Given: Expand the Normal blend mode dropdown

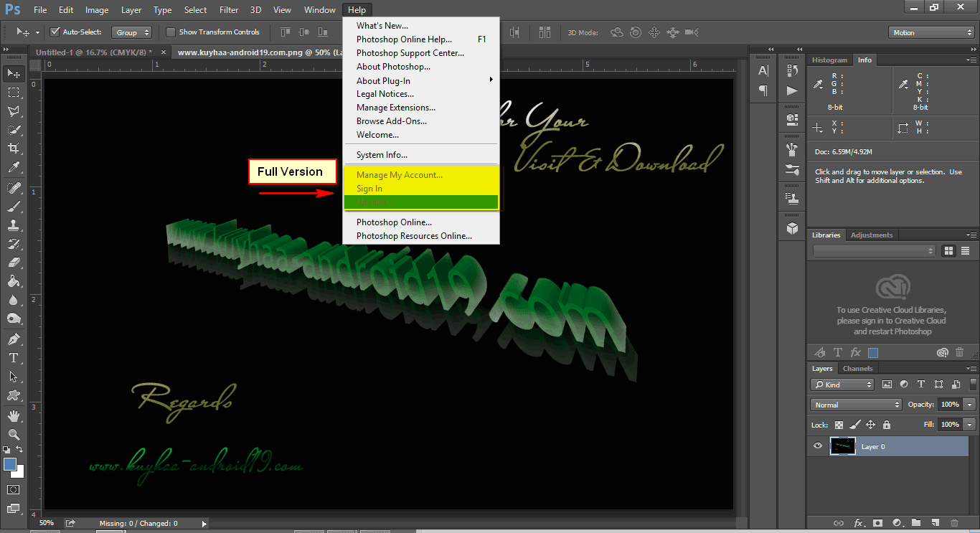Looking at the screenshot, I should 856,405.
